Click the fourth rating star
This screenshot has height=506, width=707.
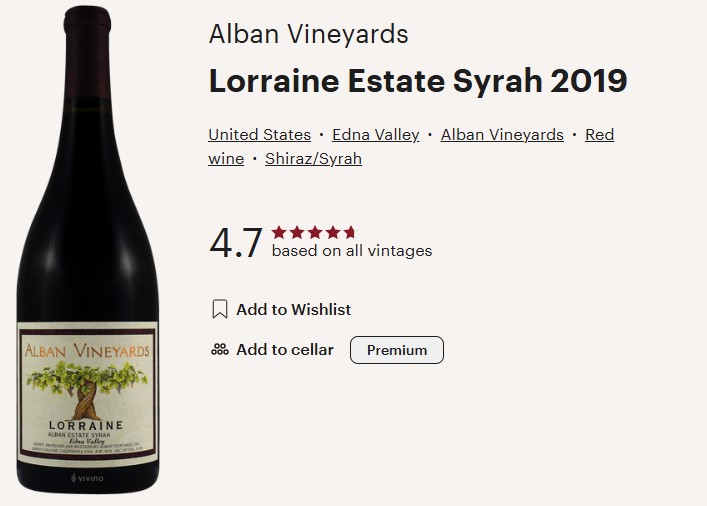pyautogui.click(x=333, y=232)
